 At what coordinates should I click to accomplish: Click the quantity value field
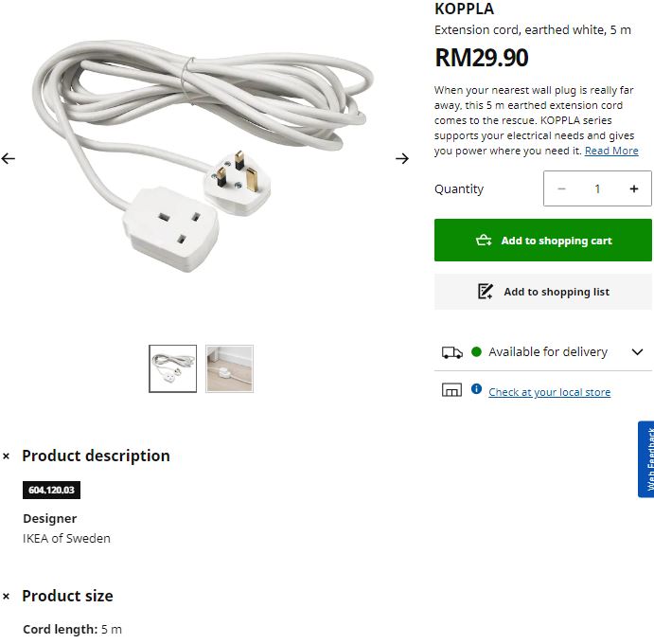[597, 188]
